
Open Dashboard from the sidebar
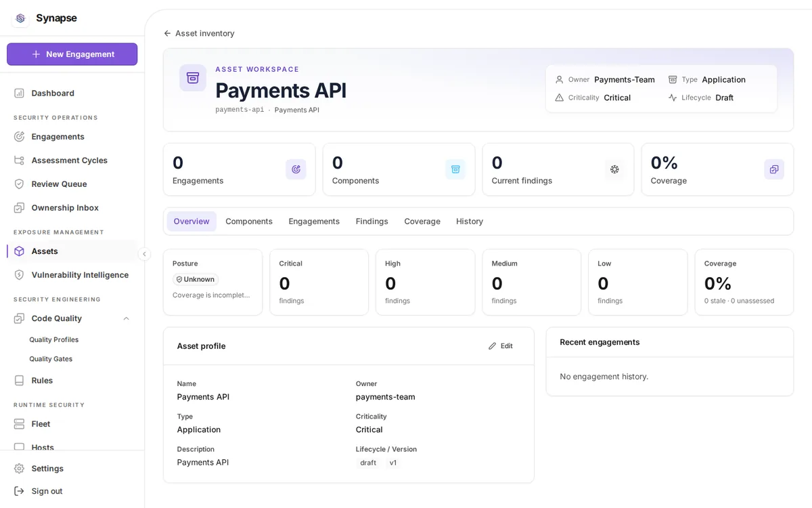pos(72,93)
